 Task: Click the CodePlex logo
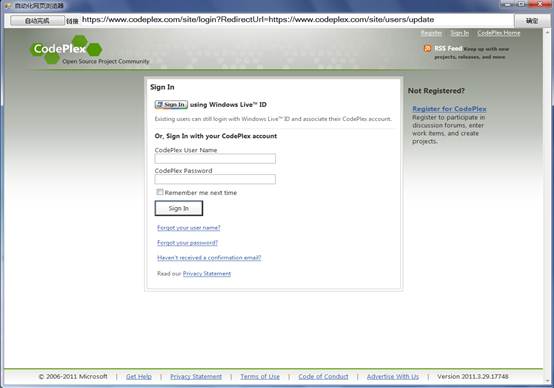click(66, 49)
